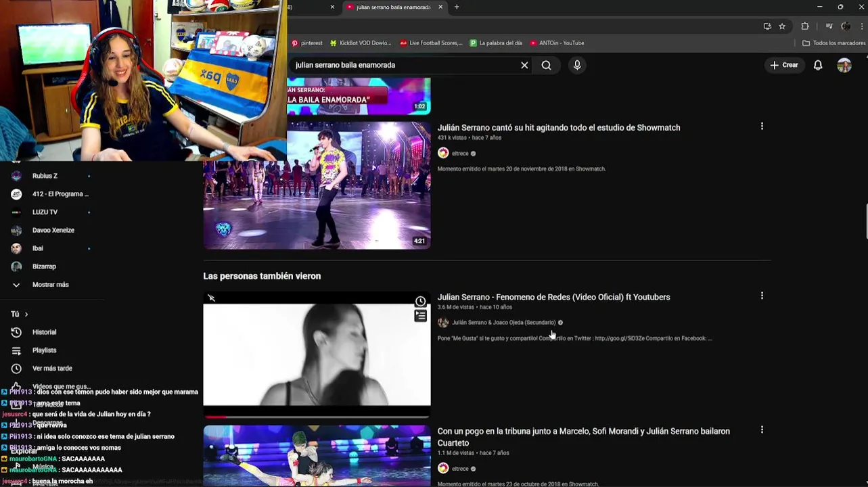The height and width of the screenshot is (487, 868).
Task: Open Julián Serrano & Joaco Ojeda channel avatar
Action: (x=443, y=323)
